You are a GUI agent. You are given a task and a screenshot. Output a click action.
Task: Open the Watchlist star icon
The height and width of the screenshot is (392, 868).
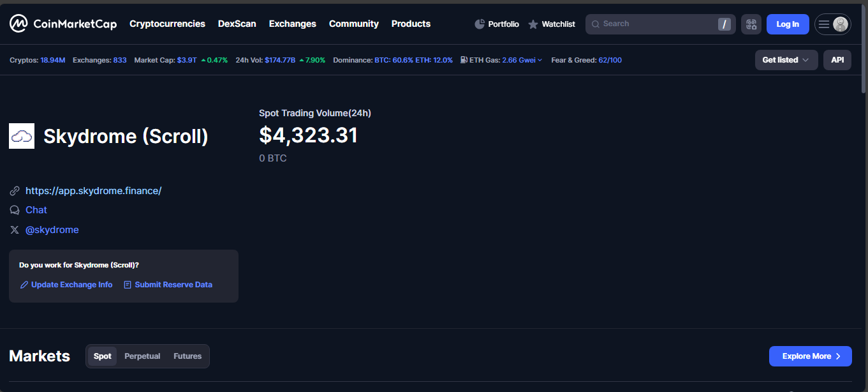(x=533, y=24)
